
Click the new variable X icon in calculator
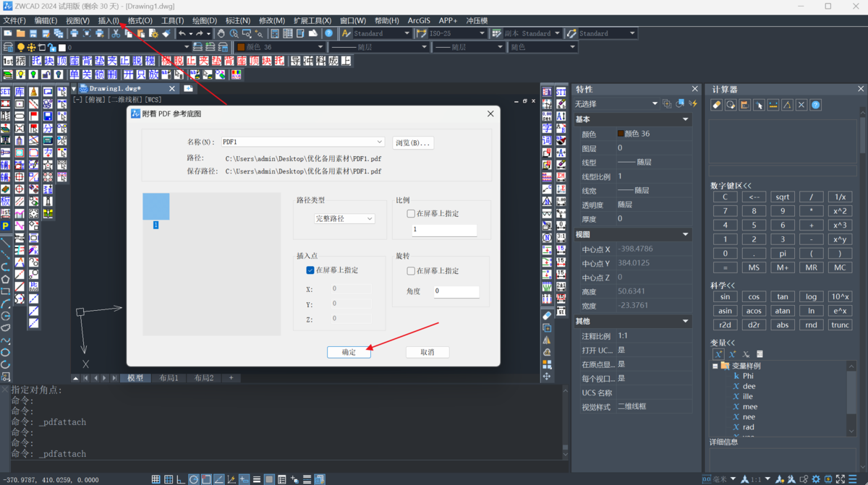718,354
